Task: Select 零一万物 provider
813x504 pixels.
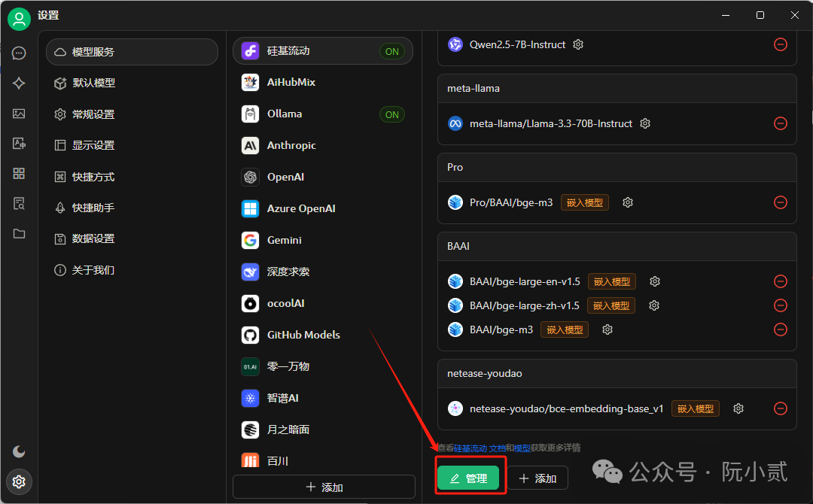Action: point(323,367)
